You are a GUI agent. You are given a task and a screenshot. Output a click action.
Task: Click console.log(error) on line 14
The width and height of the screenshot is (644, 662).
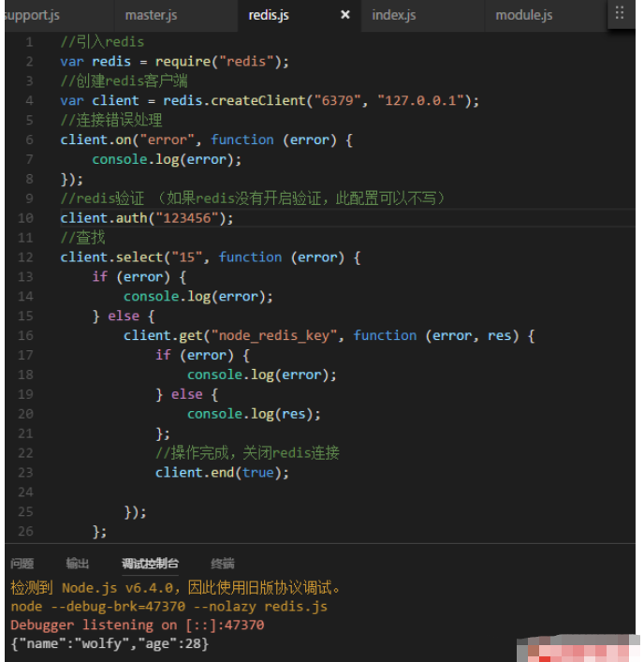tap(198, 297)
